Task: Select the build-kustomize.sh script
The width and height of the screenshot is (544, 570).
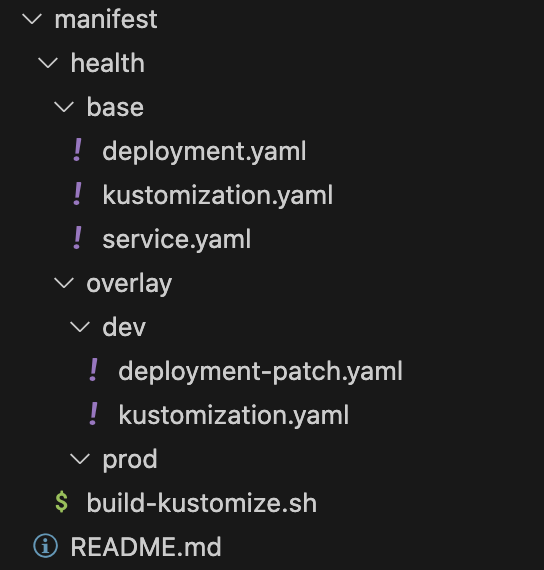Action: [201, 503]
